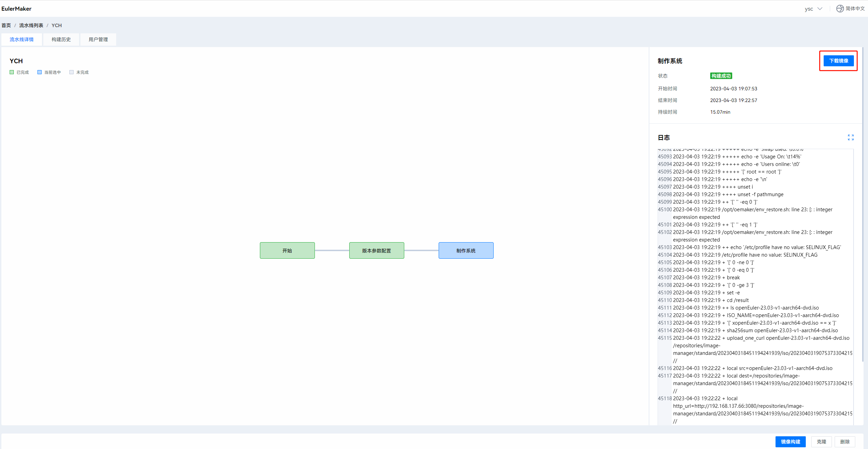This screenshot has width=868, height=449.
Task: Select the 制作系统 pipeline node
Action: (x=466, y=250)
